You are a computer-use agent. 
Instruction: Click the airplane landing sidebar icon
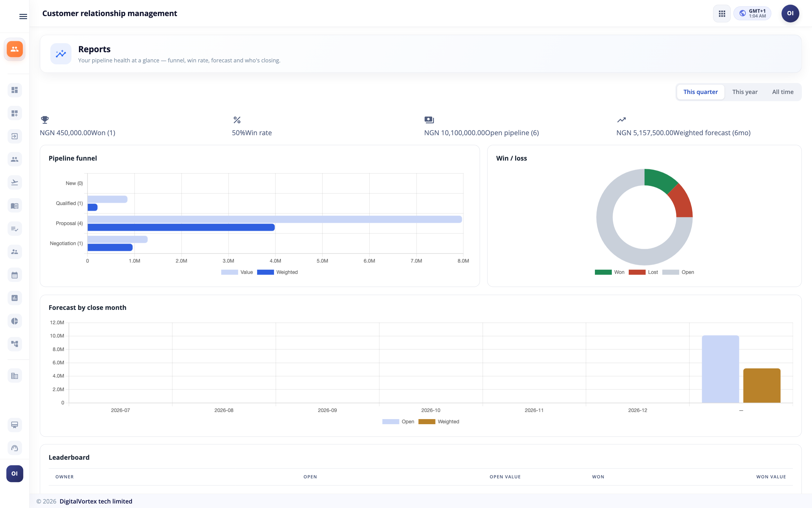pos(15,182)
